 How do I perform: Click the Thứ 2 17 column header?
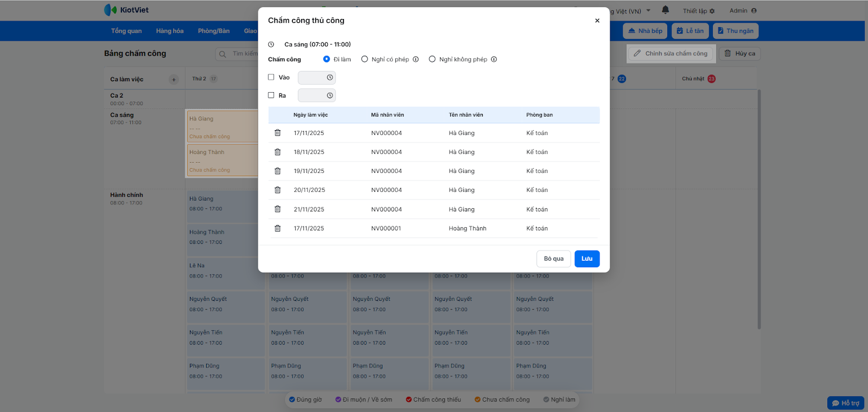[x=205, y=79]
